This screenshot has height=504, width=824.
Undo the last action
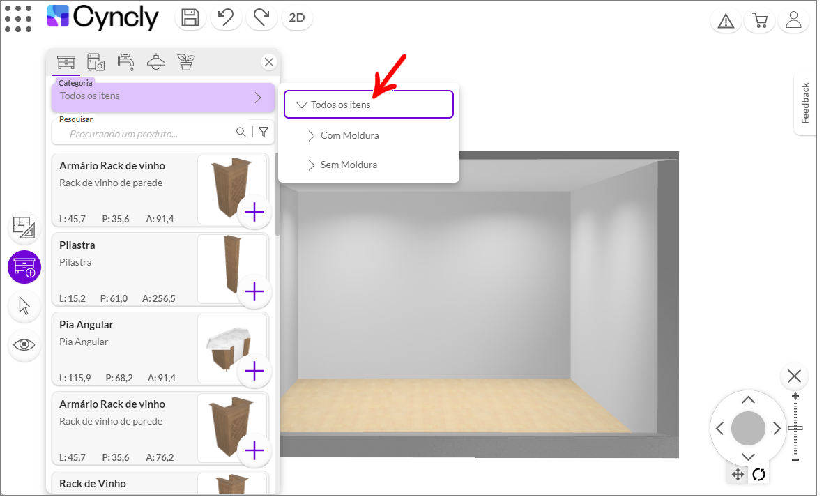point(226,18)
